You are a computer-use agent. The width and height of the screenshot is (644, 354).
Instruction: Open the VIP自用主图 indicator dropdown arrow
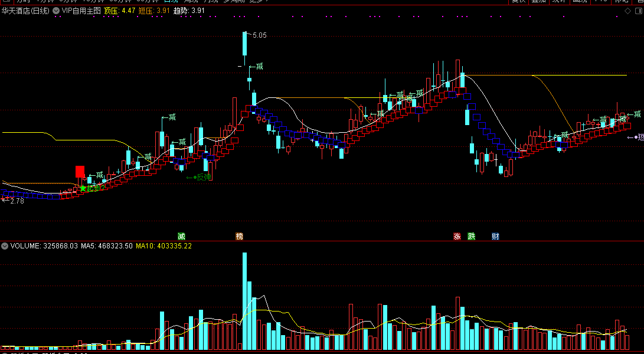(x=56, y=11)
